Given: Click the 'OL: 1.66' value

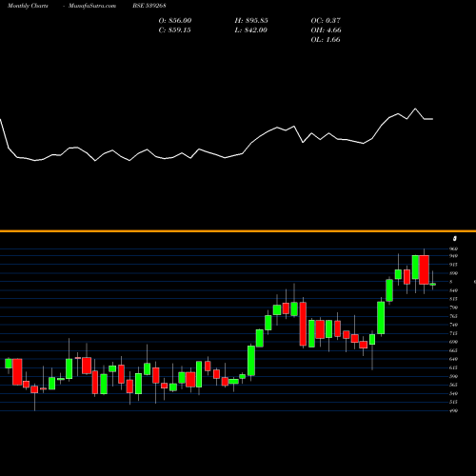Looking at the screenshot, I should coord(326,40).
